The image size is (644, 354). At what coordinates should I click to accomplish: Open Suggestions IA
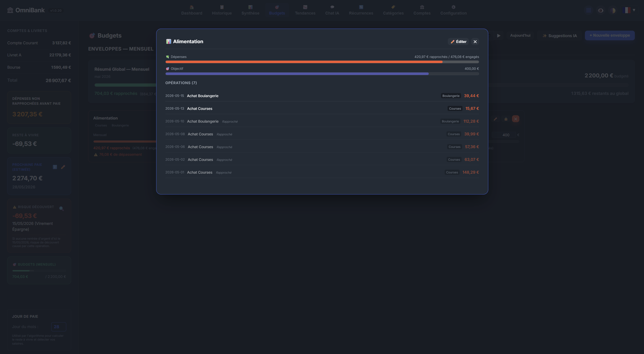point(559,36)
